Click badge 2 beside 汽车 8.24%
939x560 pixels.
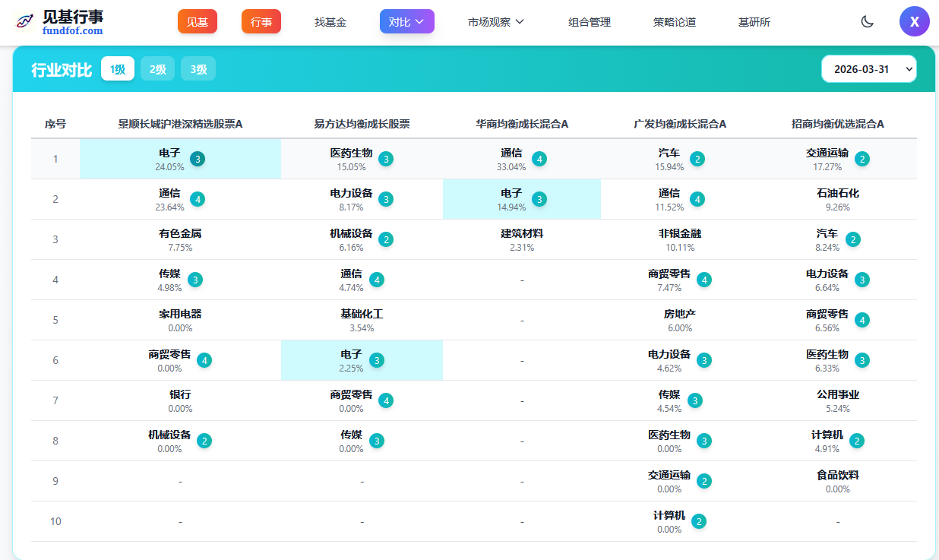853,239
